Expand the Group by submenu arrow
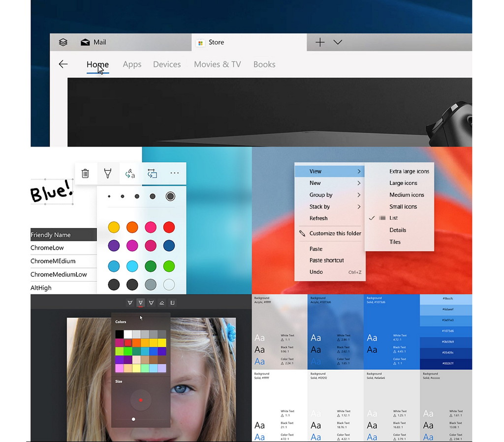504x442 pixels. [x=359, y=195]
